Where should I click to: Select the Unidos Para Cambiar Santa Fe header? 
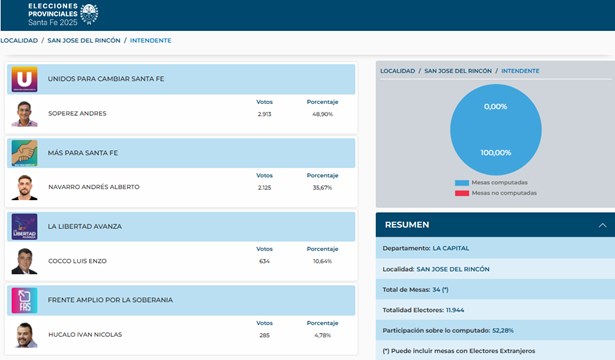click(181, 79)
